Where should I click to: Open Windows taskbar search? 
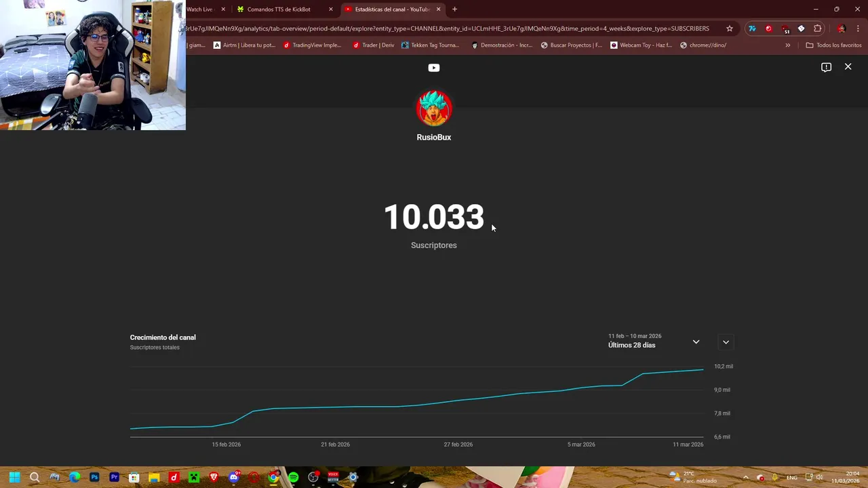tap(35, 477)
